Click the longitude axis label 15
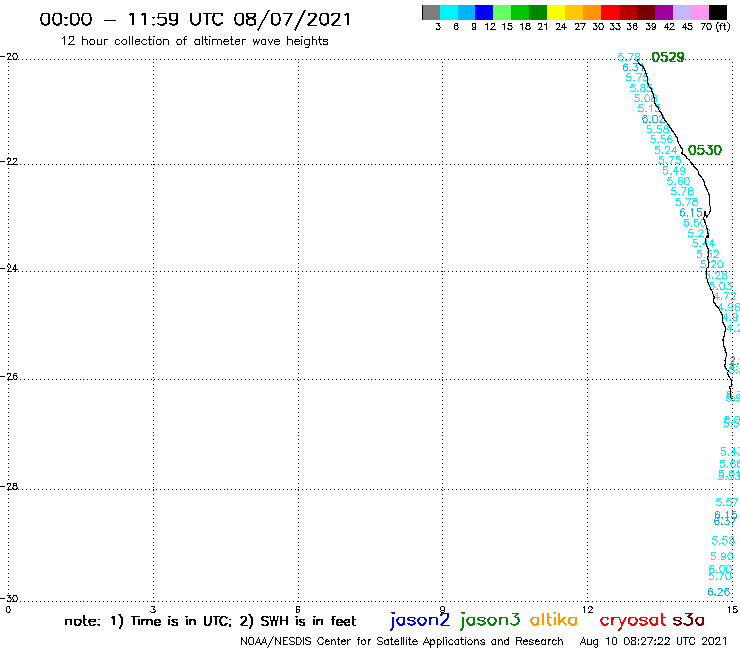 732,609
